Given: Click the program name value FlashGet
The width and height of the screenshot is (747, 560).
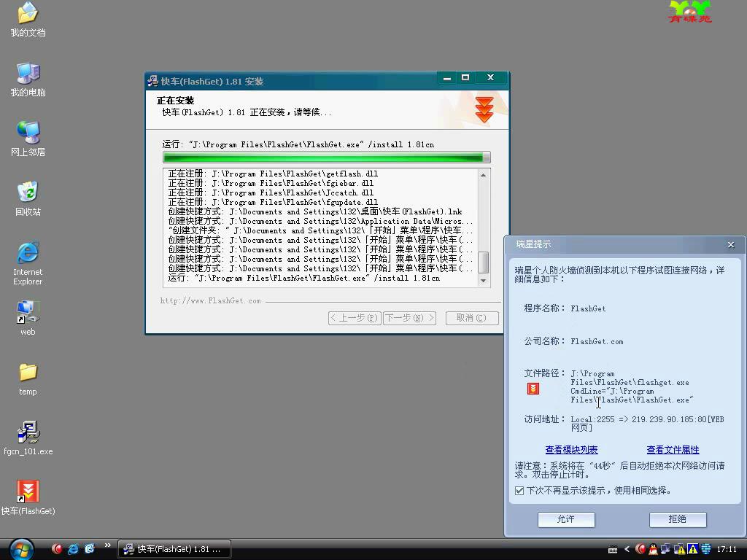Looking at the screenshot, I should coord(589,308).
